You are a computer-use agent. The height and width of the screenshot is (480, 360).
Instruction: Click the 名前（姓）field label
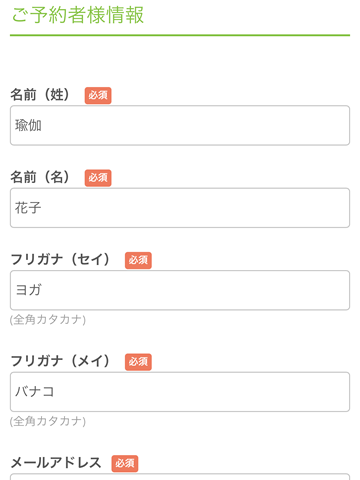point(40,95)
